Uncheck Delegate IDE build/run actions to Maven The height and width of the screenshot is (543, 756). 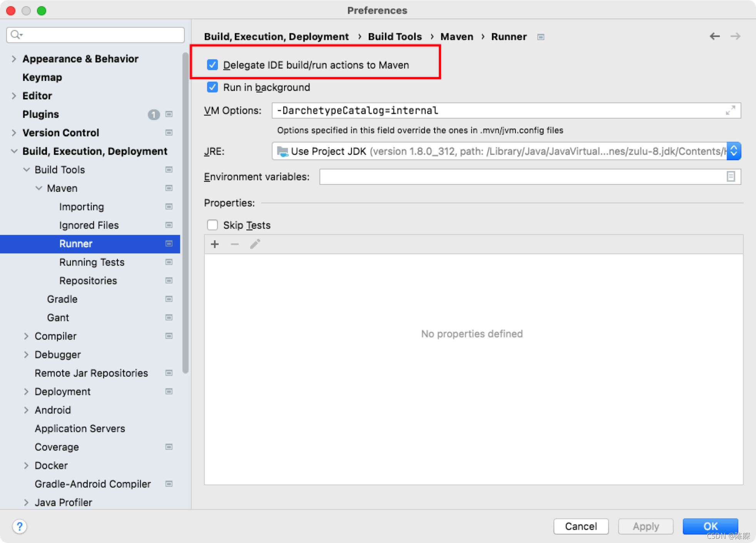212,65
